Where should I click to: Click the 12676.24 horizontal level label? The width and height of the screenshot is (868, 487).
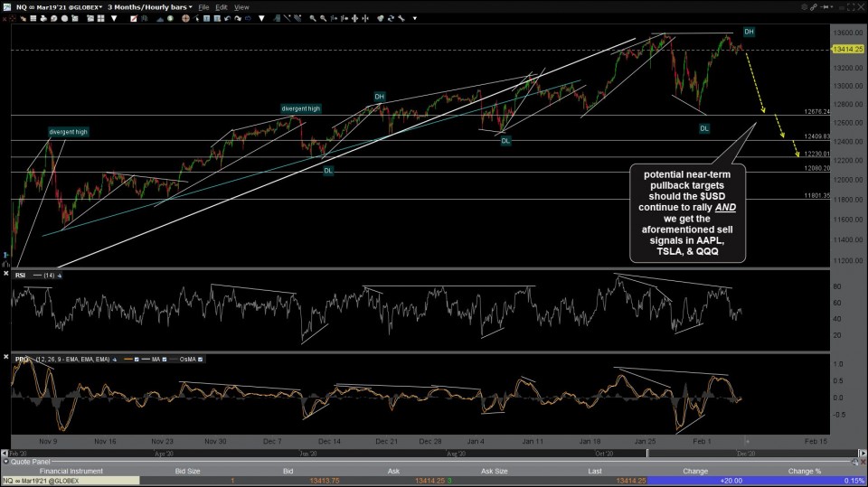[x=817, y=112]
